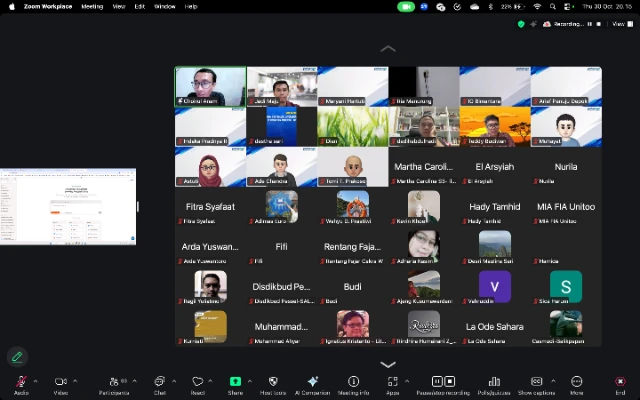Image resolution: width=640 pixels, height=400 pixels.
Task: Open video options arrow next to Video
Action: [75, 381]
